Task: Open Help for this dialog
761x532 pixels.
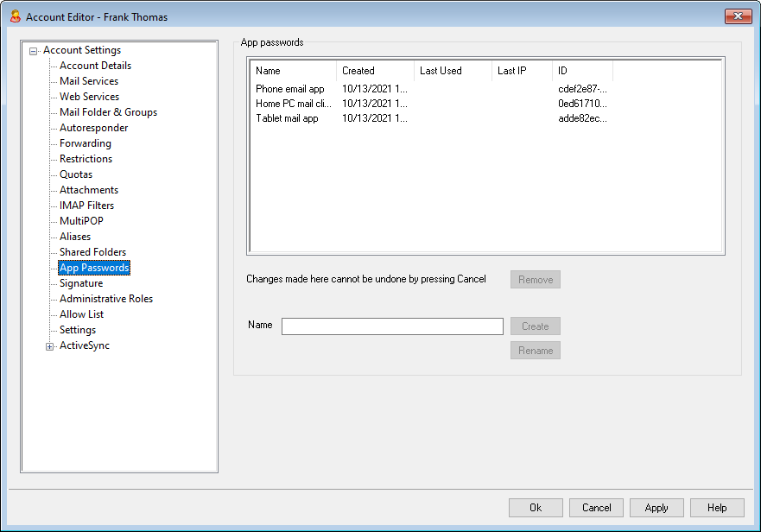Action: pyautogui.click(x=717, y=508)
